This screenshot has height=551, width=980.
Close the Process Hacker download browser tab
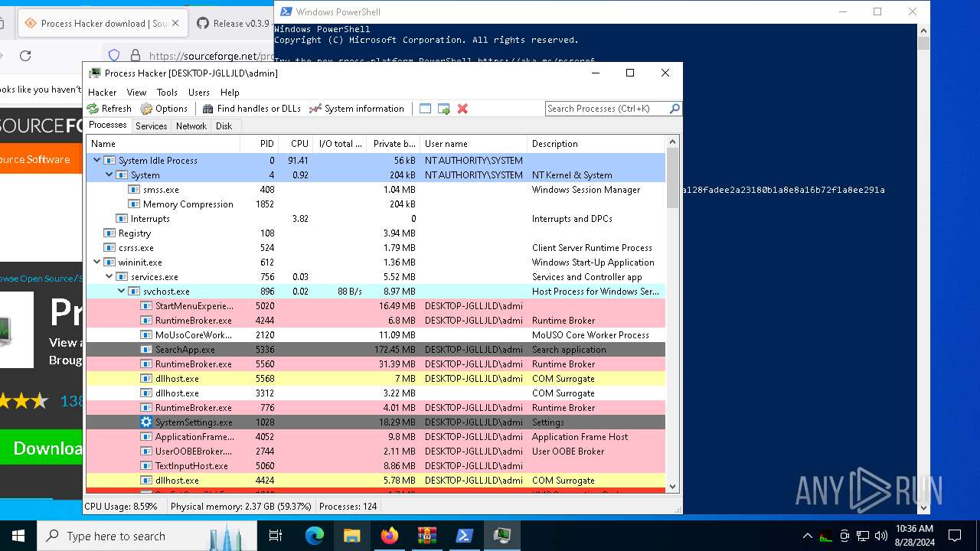(x=175, y=24)
